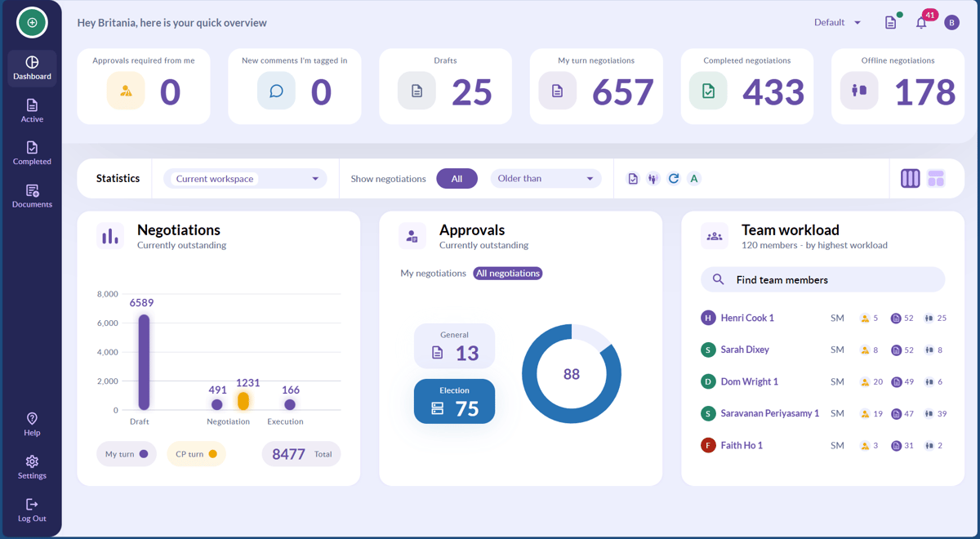
Task: Switch to the grid layout view icon
Action: 936,179
